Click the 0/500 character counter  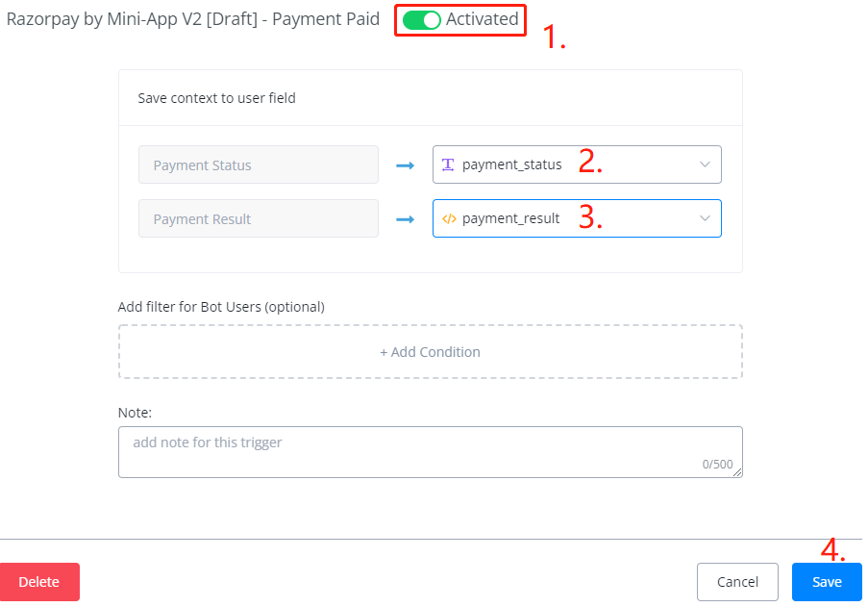click(716, 465)
